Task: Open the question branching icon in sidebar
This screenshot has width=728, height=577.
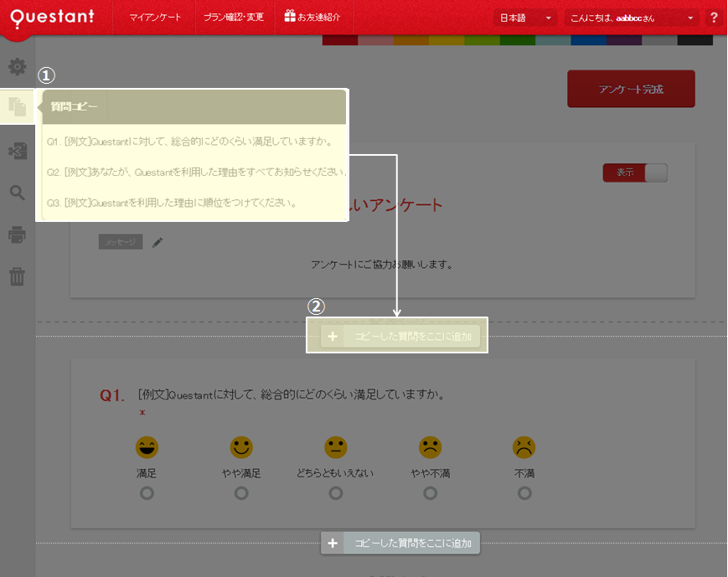Action: (18, 151)
